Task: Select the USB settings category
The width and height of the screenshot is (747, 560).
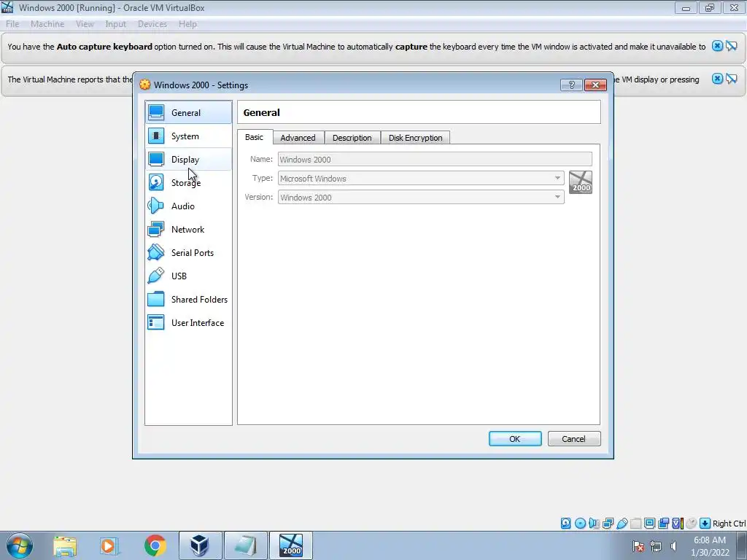Action: coord(188,276)
